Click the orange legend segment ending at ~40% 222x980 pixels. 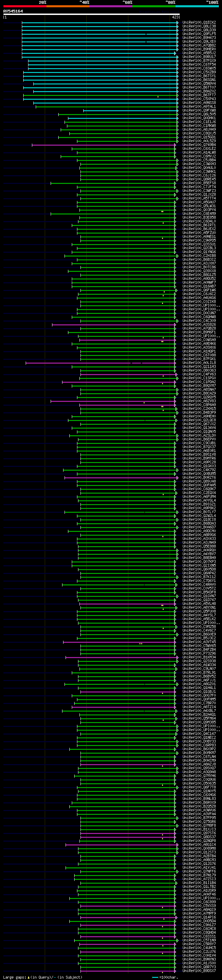click(68, 6)
